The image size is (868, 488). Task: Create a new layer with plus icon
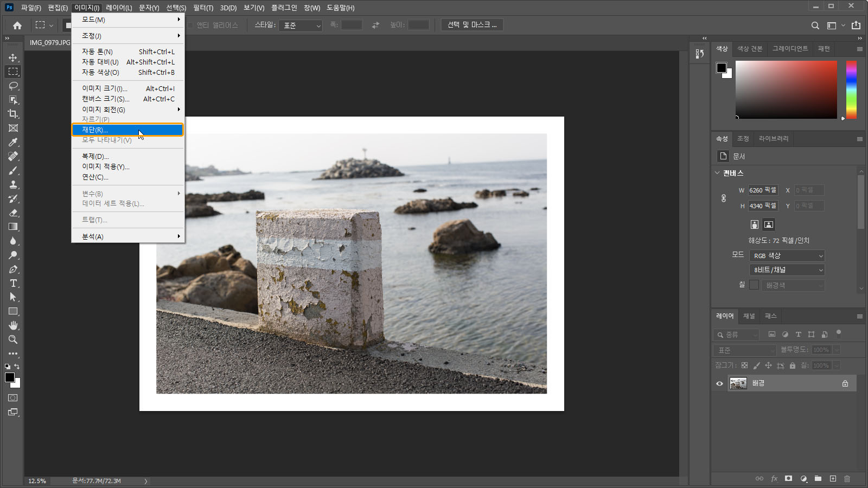833,479
